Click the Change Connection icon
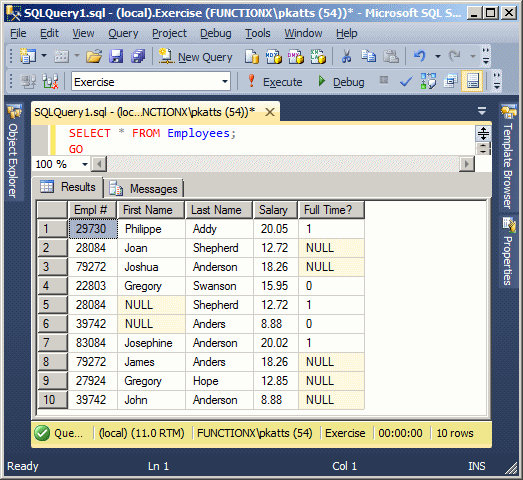Image resolution: width=523 pixels, height=480 pixels. [x=50, y=81]
